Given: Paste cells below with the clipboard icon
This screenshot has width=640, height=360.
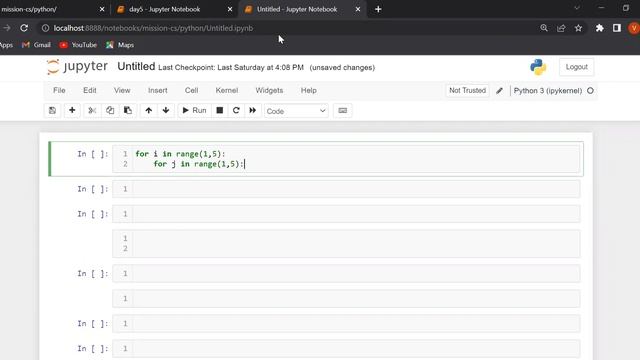Looking at the screenshot, I should point(128,111).
